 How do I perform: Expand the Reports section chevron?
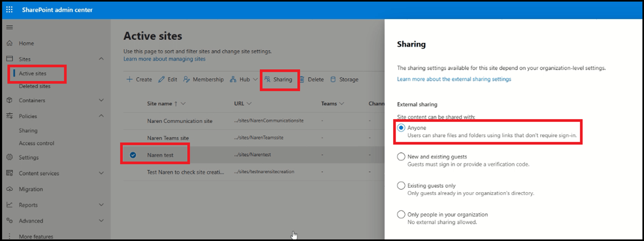tap(101, 205)
